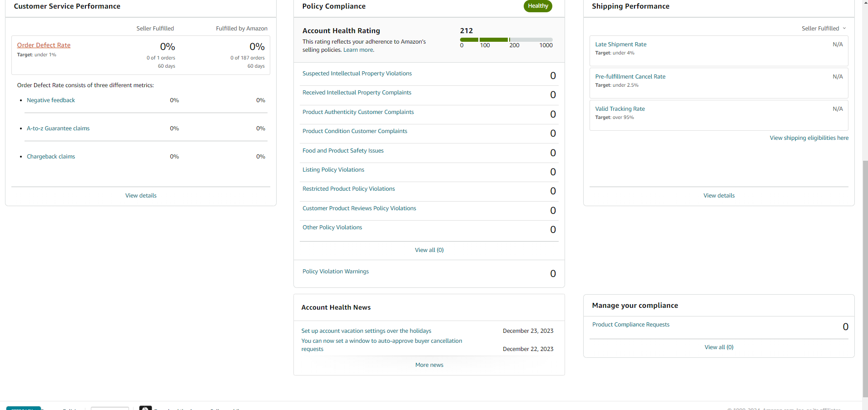The height and width of the screenshot is (410, 868).
Task: Open vacation settings news article
Action: (x=366, y=331)
